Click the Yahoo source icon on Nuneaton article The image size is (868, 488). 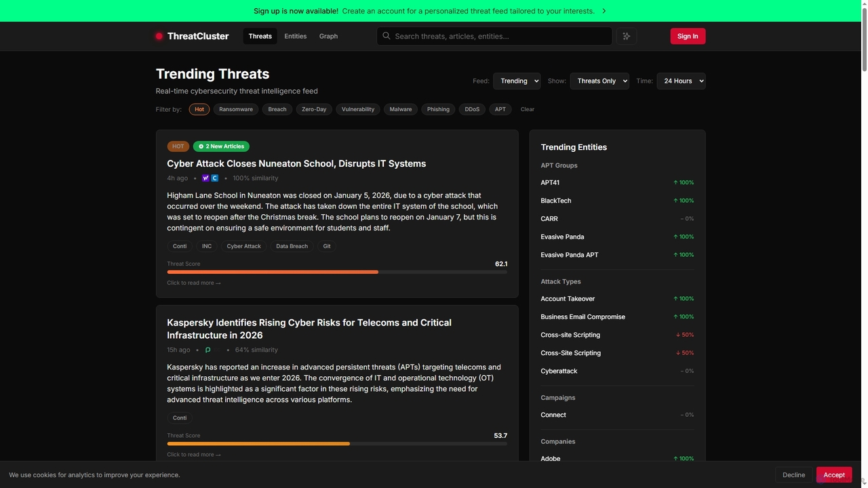[x=205, y=178]
